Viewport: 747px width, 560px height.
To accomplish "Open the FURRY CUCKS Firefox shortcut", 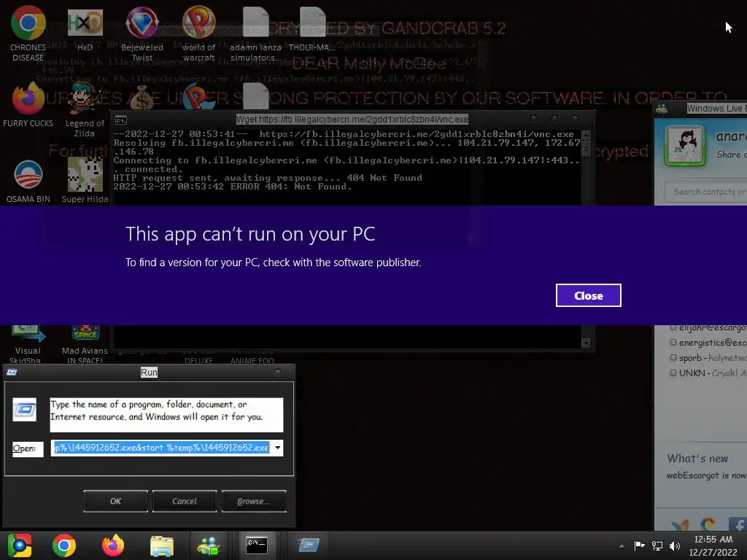I will (28, 104).
